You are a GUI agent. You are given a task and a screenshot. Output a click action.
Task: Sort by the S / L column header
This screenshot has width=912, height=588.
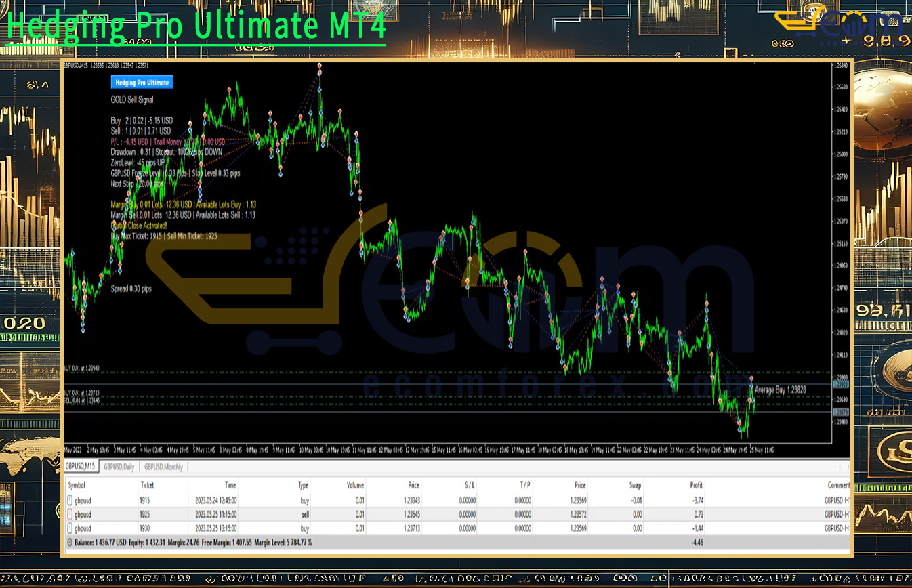click(470, 485)
